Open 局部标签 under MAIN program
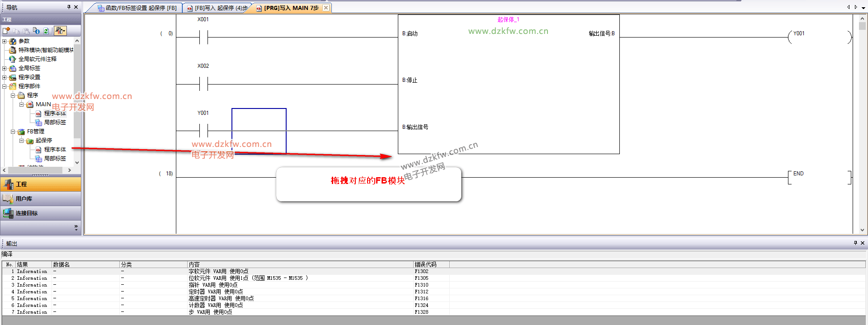868x325 pixels. [x=55, y=122]
